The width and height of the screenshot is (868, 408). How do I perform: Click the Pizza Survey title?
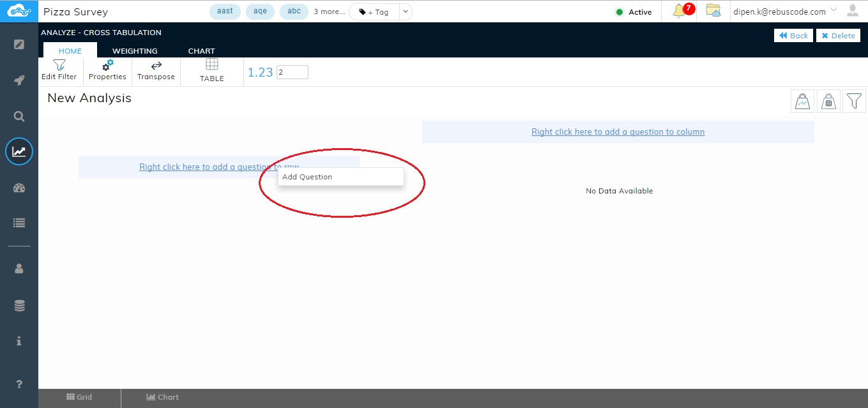point(75,11)
